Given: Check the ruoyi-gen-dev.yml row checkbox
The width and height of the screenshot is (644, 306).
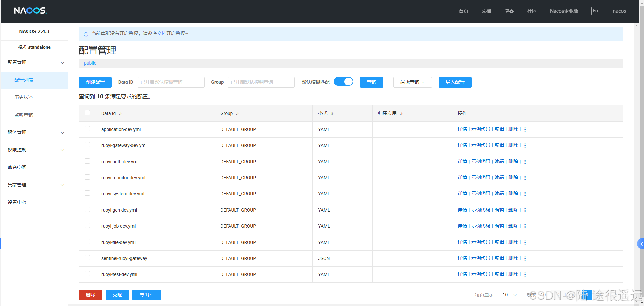Looking at the screenshot, I should [x=87, y=209].
